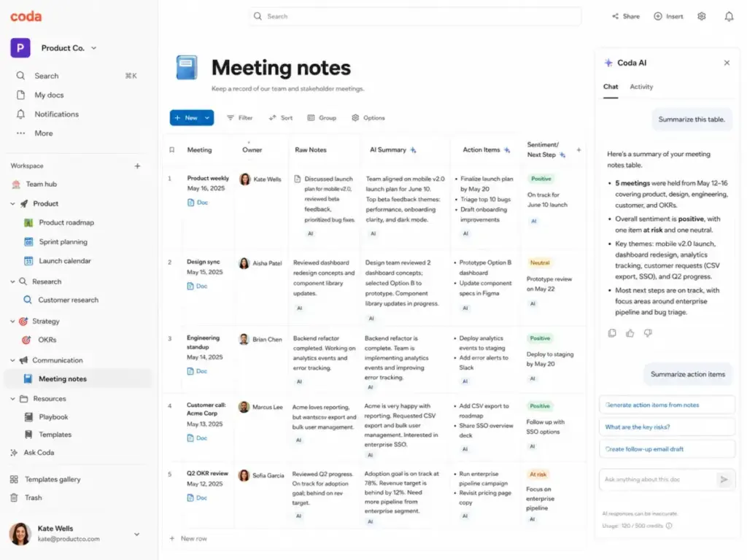Viewport: 747px width, 560px height.
Task: Open Sprint planning page
Action: [63, 242]
